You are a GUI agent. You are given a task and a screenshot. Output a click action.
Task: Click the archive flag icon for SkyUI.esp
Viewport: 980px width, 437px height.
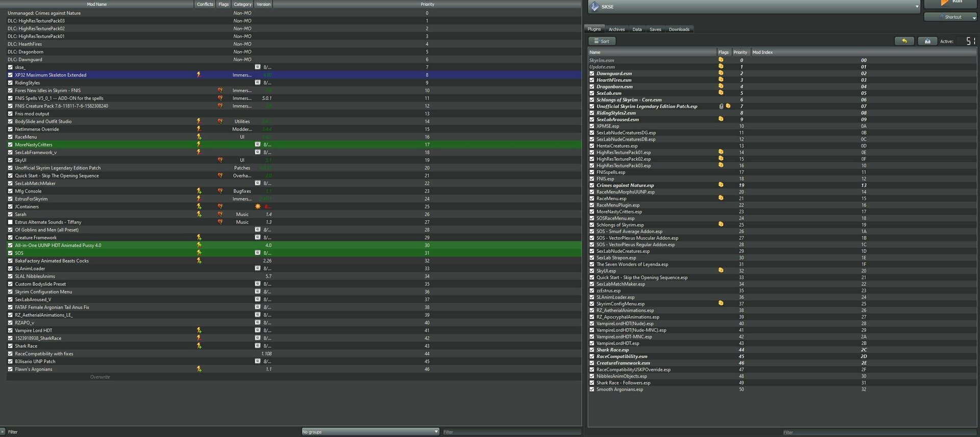click(721, 271)
